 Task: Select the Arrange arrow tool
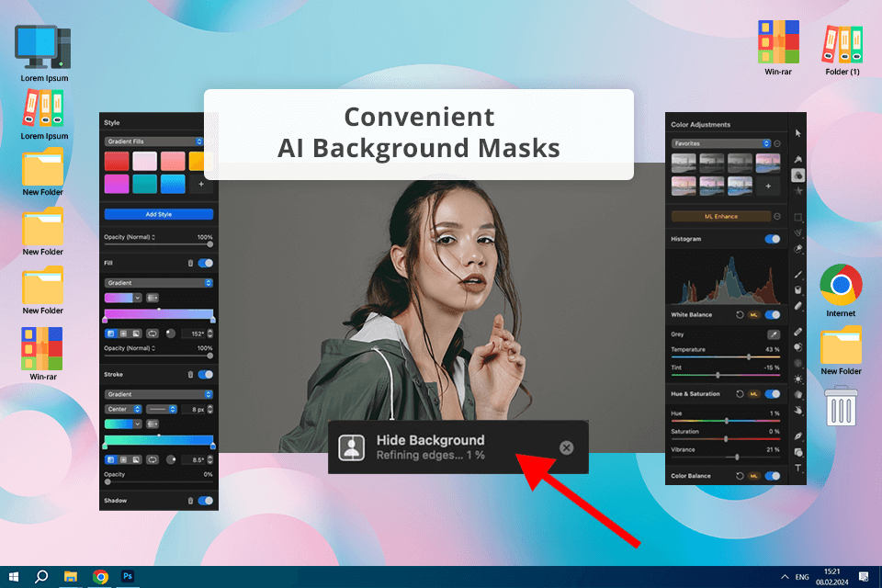point(797,133)
